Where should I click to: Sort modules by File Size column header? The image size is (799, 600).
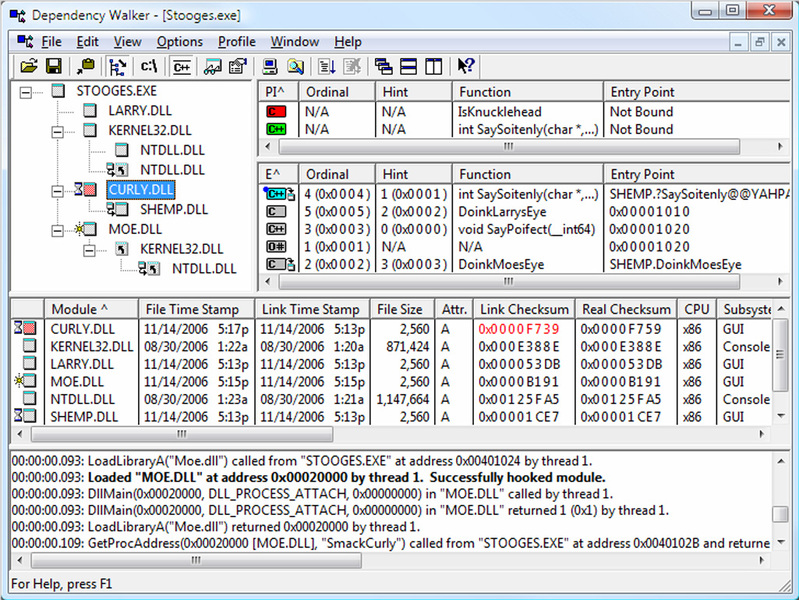pyautogui.click(x=402, y=309)
